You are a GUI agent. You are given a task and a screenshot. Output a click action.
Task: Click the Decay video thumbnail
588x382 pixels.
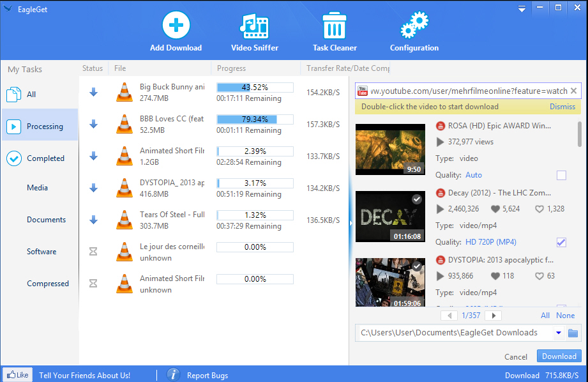click(389, 216)
